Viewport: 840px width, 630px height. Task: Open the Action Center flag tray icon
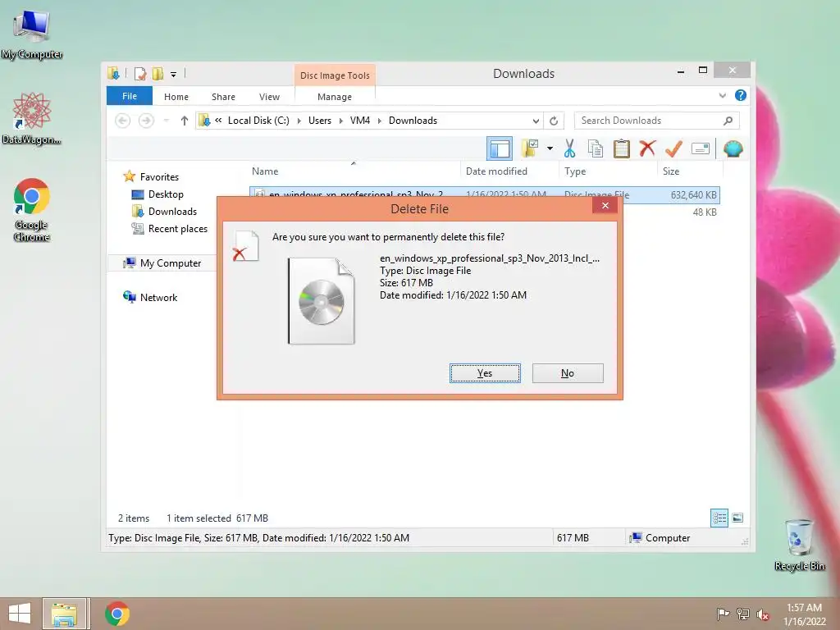tap(723, 614)
